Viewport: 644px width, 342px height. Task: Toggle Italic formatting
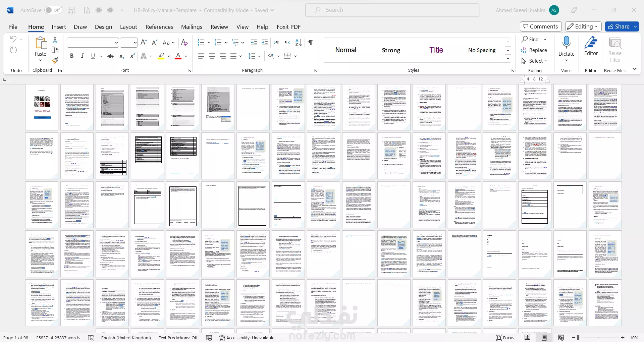(x=82, y=56)
